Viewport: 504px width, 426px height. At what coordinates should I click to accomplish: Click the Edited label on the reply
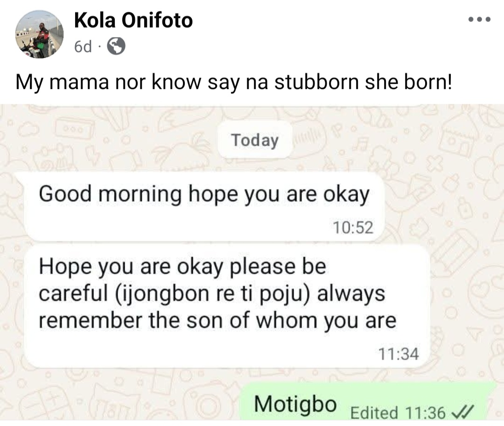click(374, 412)
